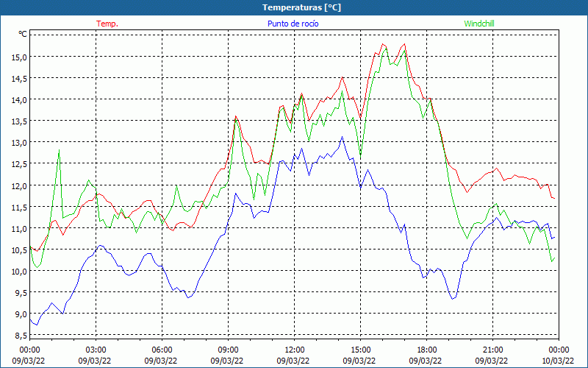This screenshot has height=368, width=588.
Task: Click the 12,5 y-axis value
Action: coord(20,164)
